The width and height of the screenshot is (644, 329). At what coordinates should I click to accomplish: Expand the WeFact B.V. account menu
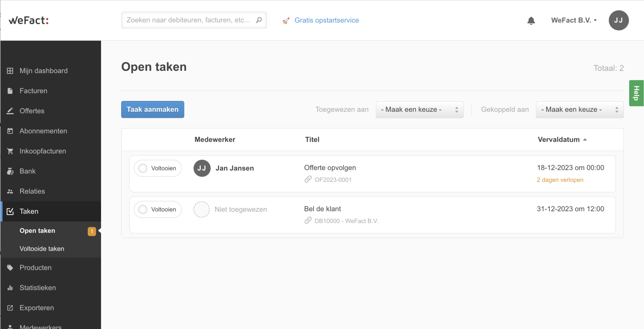click(574, 20)
